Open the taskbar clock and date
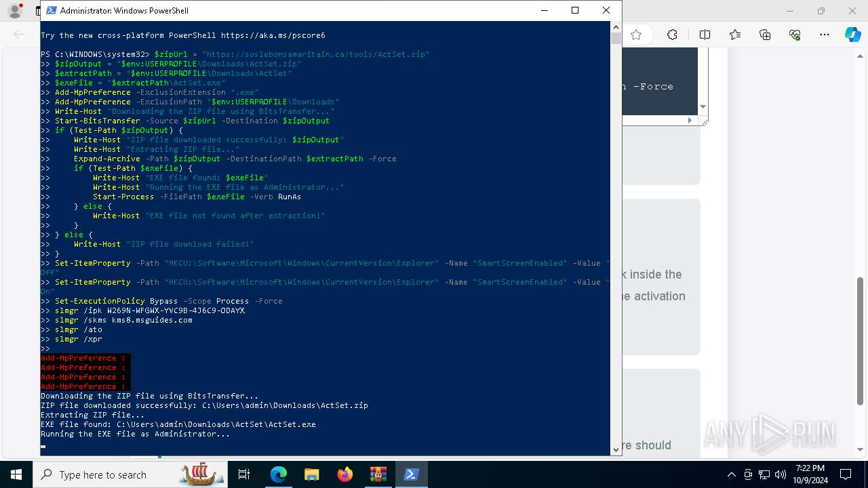Viewport: 868px width, 488px height. pyautogui.click(x=810, y=474)
